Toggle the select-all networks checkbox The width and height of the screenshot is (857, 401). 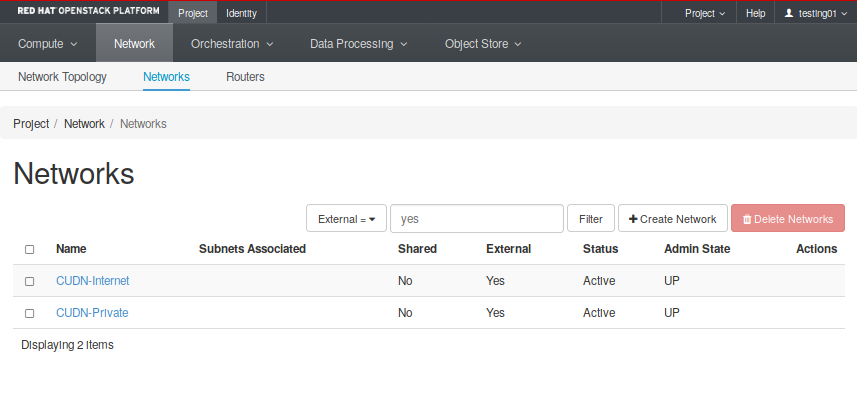(29, 249)
